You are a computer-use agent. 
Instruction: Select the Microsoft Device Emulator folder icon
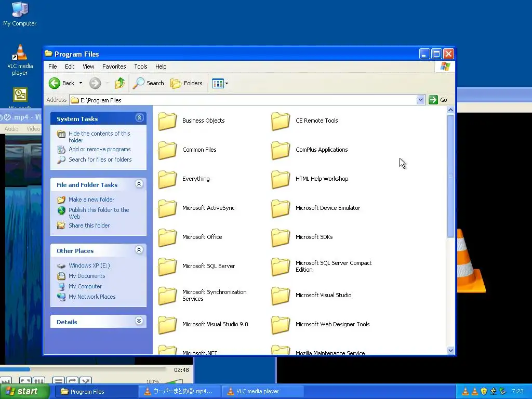(x=281, y=208)
